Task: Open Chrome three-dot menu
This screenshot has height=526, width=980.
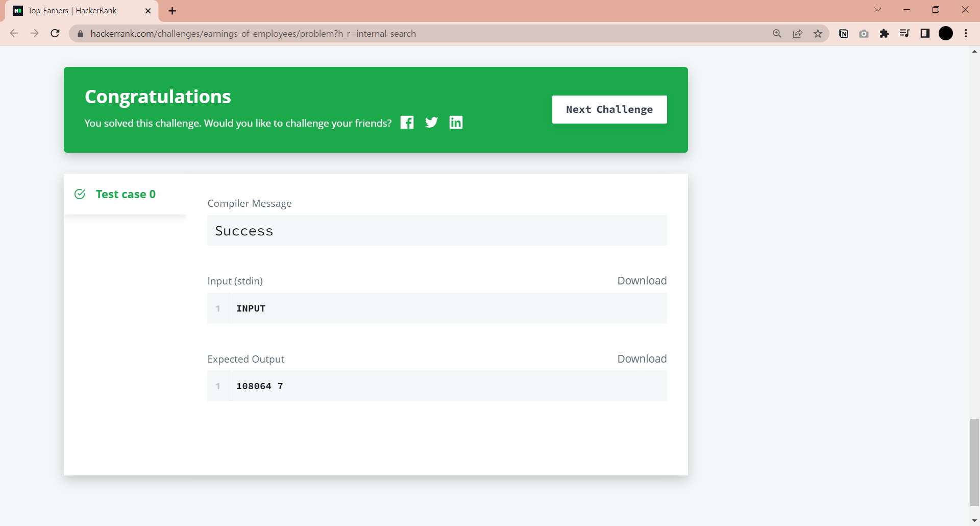Action: point(966,34)
